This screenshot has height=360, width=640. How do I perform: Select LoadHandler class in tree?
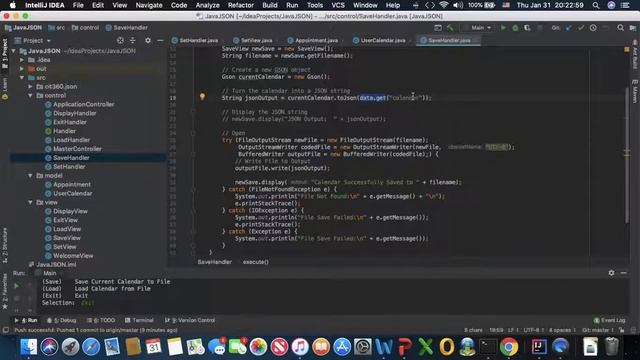[x=71, y=140]
